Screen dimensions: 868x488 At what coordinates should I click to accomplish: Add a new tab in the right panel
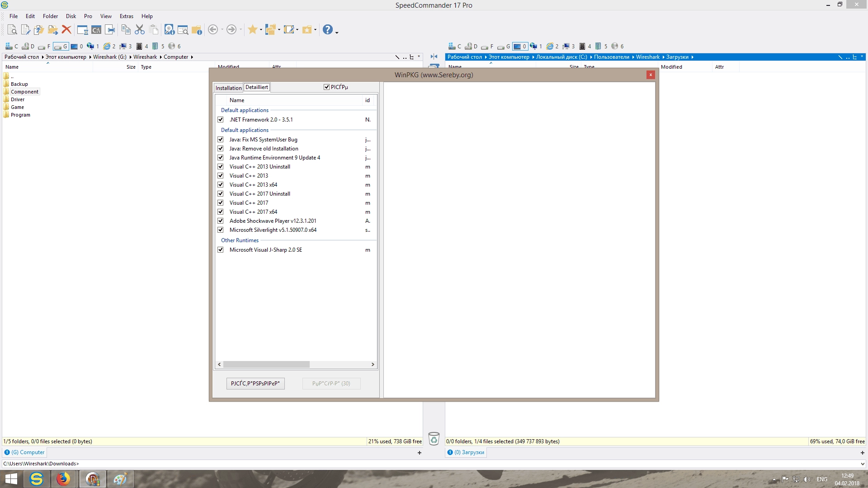click(x=862, y=453)
